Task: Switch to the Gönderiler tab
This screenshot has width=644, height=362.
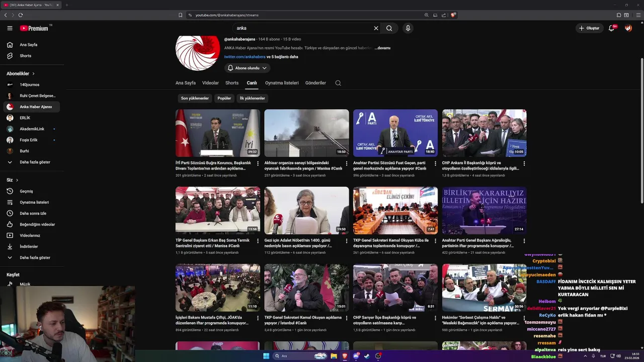Action: tap(315, 83)
